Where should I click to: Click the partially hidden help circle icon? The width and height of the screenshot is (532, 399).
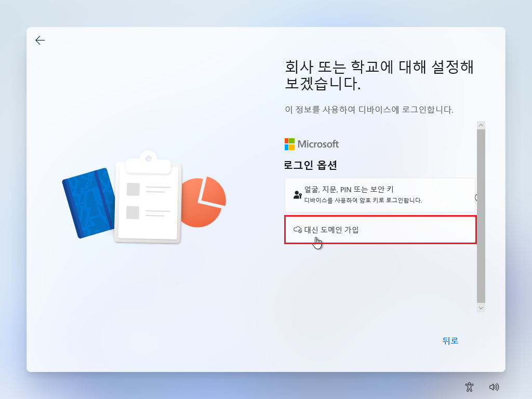(x=476, y=197)
